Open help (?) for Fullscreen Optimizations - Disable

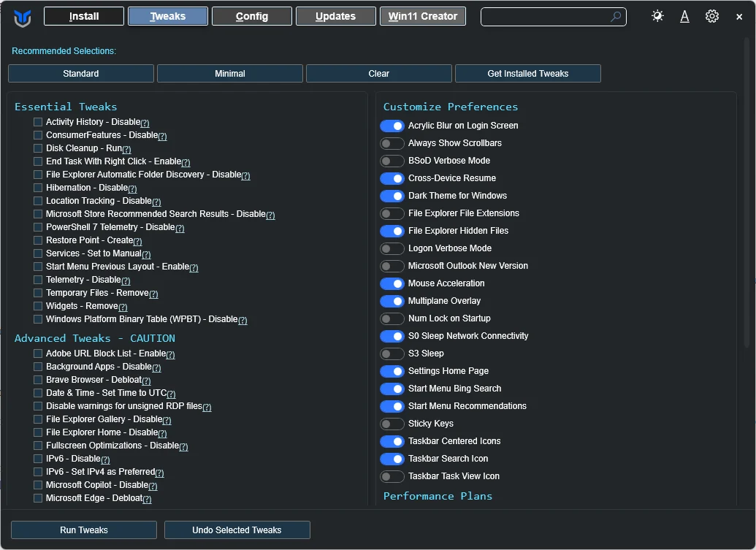coord(183,446)
